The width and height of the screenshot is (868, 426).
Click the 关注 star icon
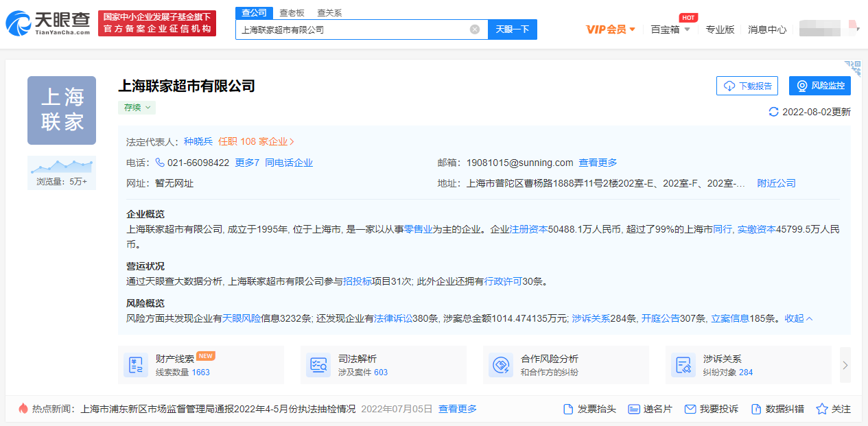click(822, 409)
